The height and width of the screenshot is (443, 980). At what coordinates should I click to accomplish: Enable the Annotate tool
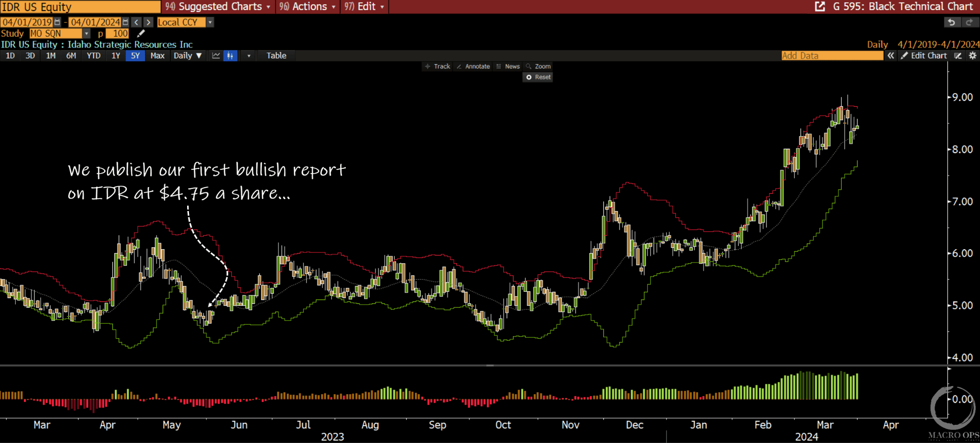point(473,66)
